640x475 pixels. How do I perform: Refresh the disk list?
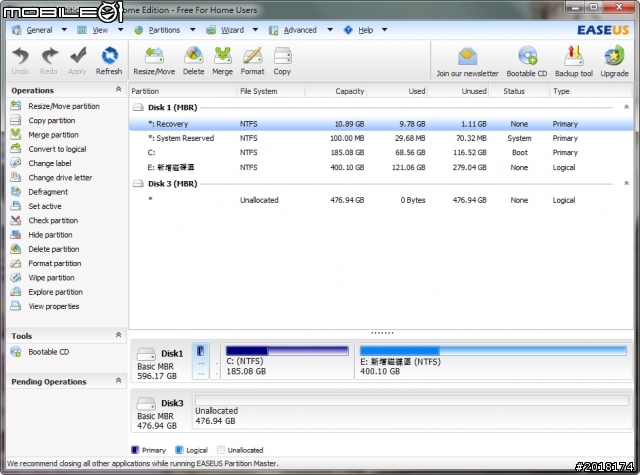click(x=109, y=60)
